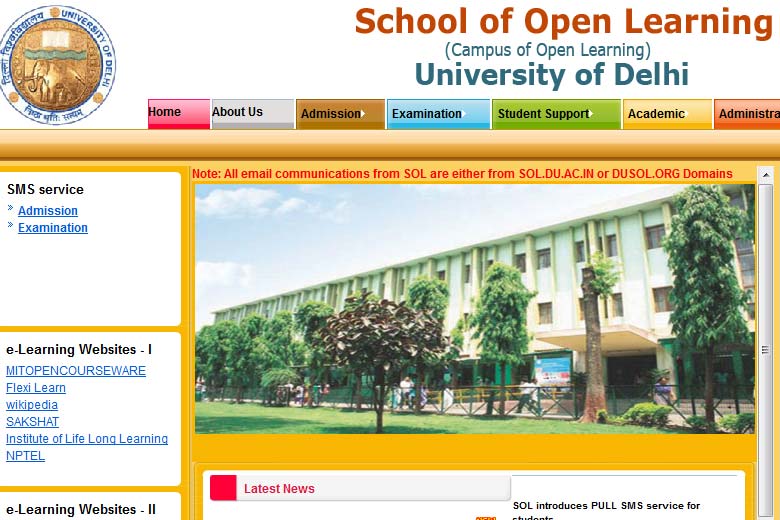Screen dimensions: 780x520
Task: Click the campus building banner photo
Action: point(475,309)
